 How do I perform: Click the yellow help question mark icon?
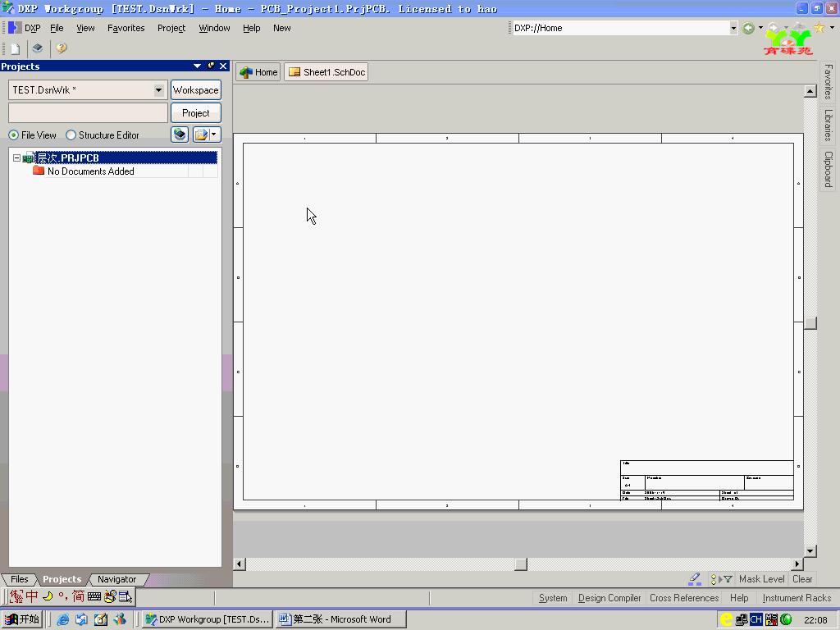pyautogui.click(x=61, y=48)
